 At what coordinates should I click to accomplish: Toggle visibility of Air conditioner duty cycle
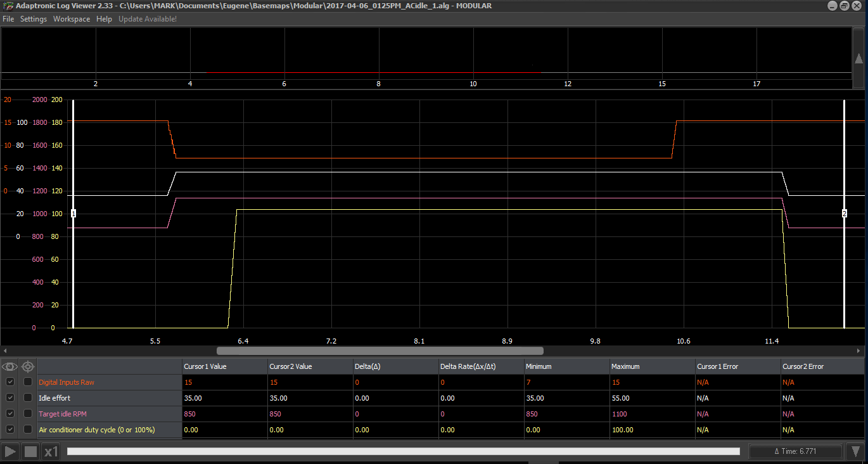[x=10, y=430]
